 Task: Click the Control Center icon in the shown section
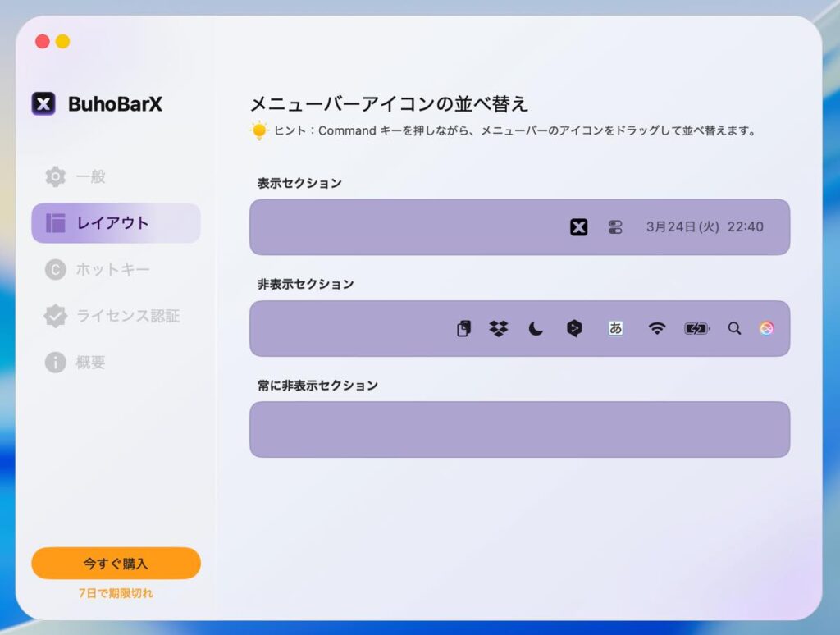point(615,227)
